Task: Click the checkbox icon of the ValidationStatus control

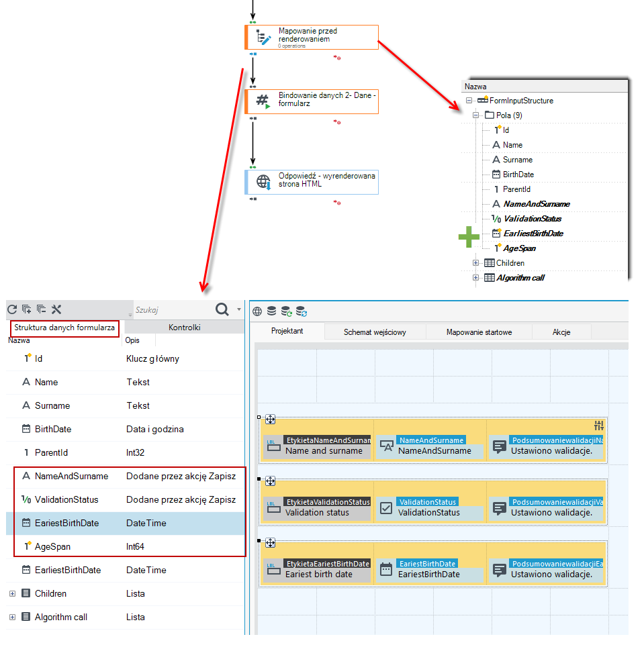Action: (386, 508)
